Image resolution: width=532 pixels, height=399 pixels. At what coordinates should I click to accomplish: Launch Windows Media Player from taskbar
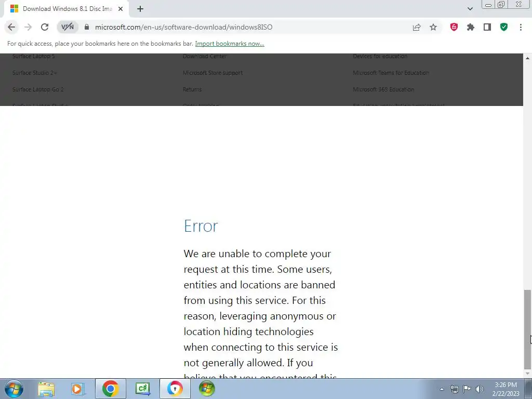(x=77, y=389)
